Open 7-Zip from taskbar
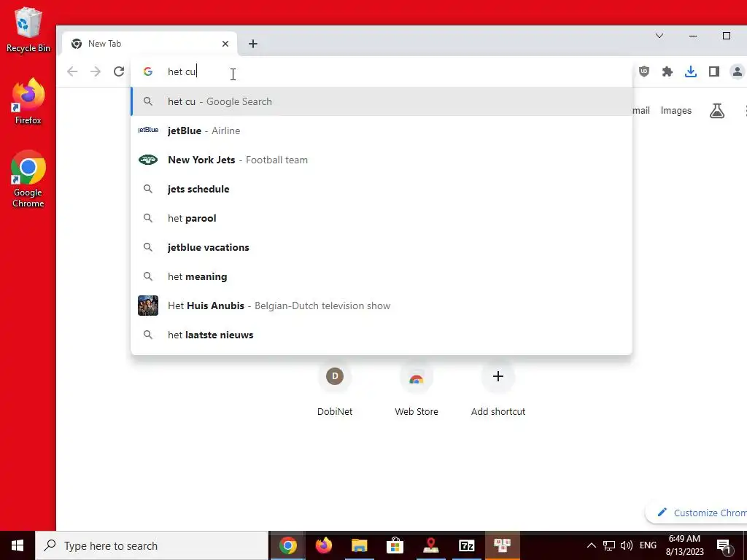Screen dimensions: 747x560 point(466,545)
